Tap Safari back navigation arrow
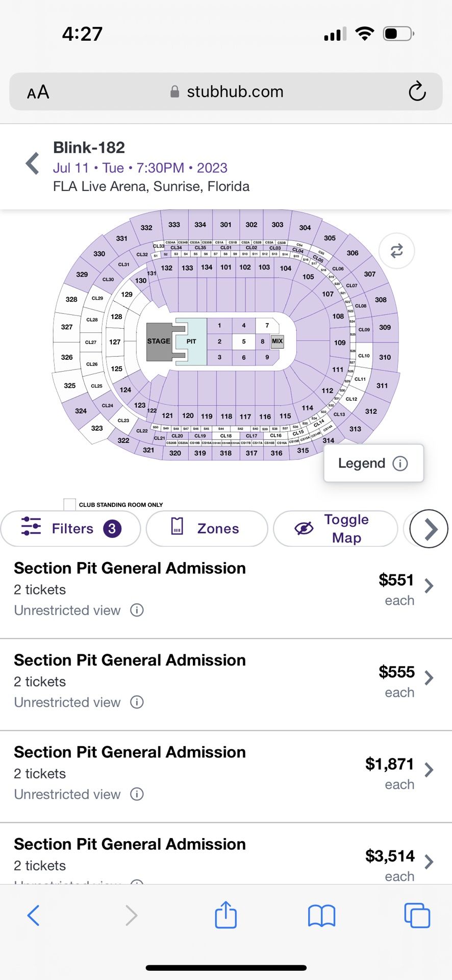This screenshot has width=452, height=980. click(x=34, y=915)
